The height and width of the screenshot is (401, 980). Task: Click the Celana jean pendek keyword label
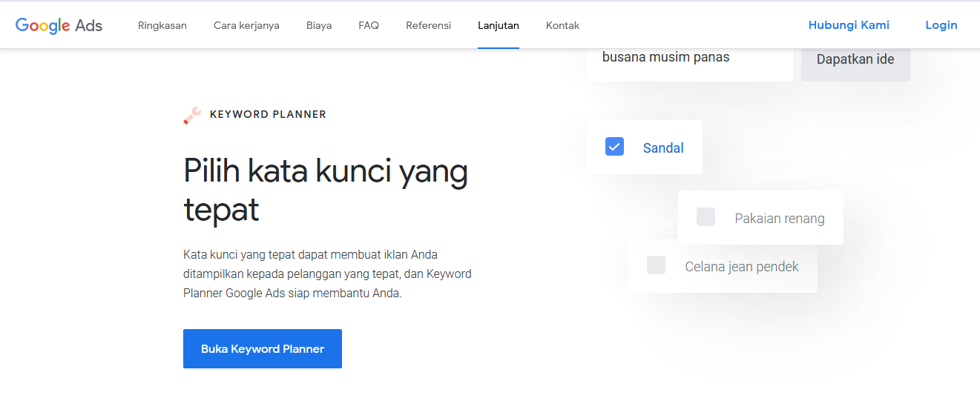tap(742, 267)
